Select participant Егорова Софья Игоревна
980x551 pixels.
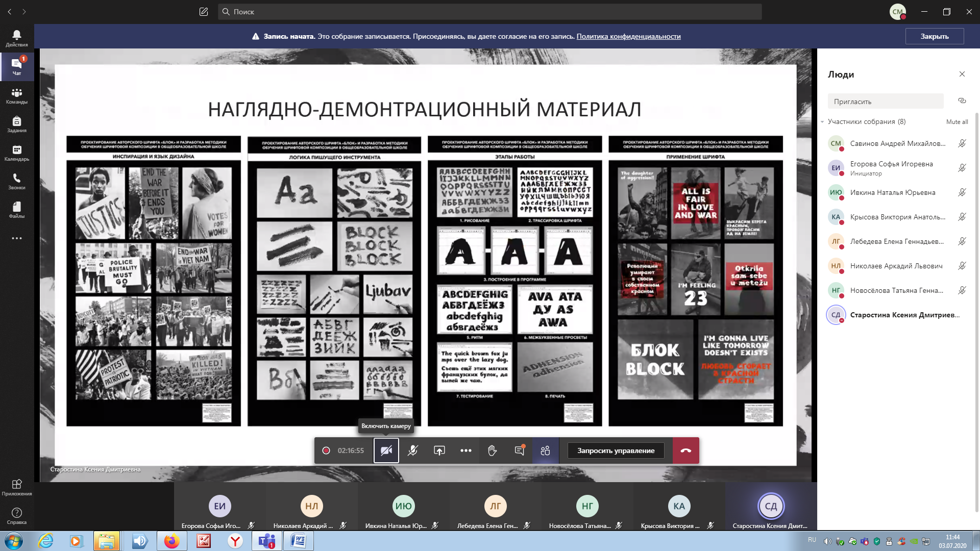pos(897,168)
